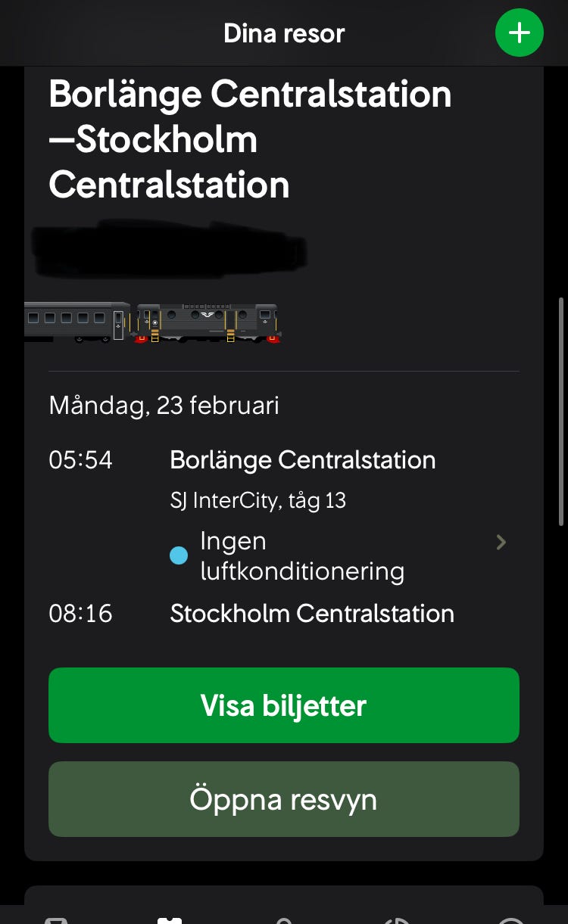The width and height of the screenshot is (568, 924).
Task: Select the Stockholm Centralstation arrival stop
Action: click(311, 613)
